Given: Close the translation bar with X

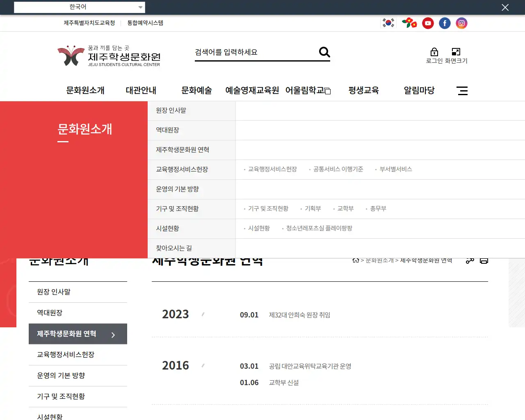Looking at the screenshot, I should (x=505, y=7).
